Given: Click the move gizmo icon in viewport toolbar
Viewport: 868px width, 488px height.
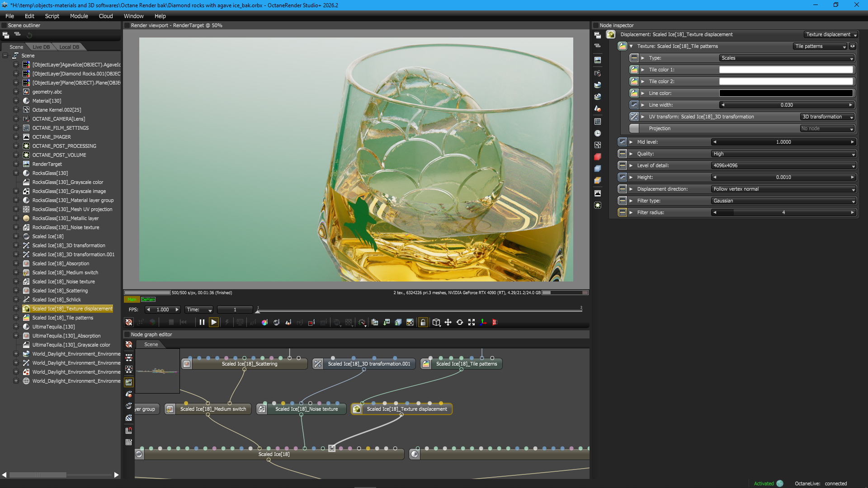Looking at the screenshot, I should coord(448,322).
